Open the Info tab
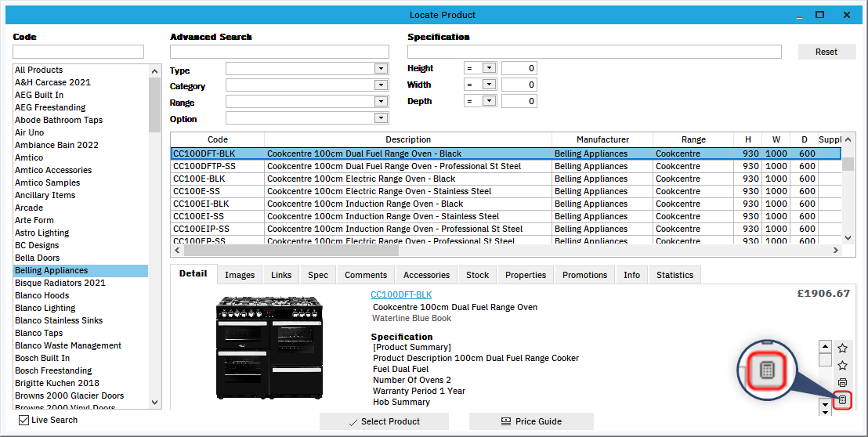This screenshot has height=437, width=868. 631,275
